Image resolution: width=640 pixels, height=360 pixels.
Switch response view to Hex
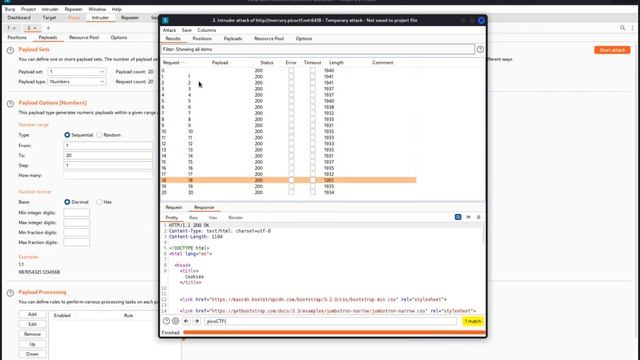213,218
